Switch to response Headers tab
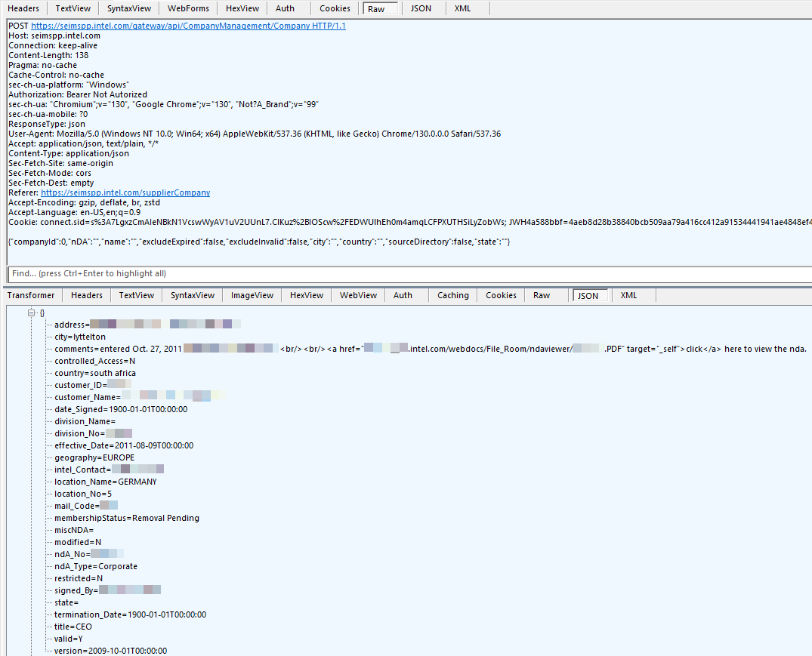This screenshot has width=812, height=656. pyautogui.click(x=86, y=295)
